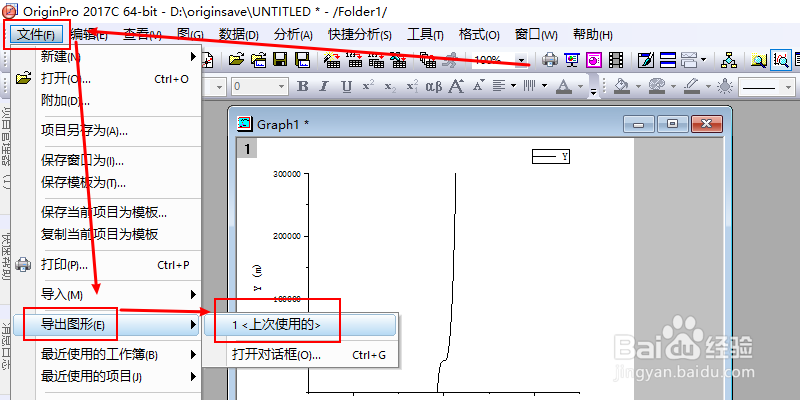Click the import wizard icon
The width and height of the screenshot is (800, 400).
pyautogui.click(x=333, y=60)
